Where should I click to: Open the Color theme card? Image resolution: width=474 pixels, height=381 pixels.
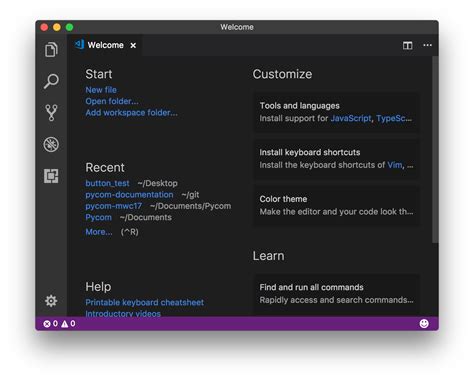click(337, 206)
